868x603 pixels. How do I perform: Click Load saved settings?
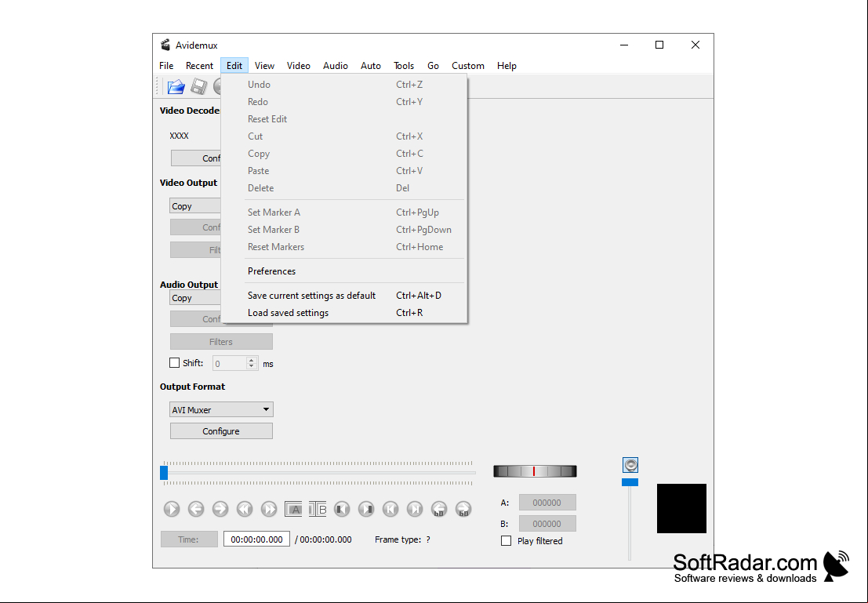coord(344,313)
